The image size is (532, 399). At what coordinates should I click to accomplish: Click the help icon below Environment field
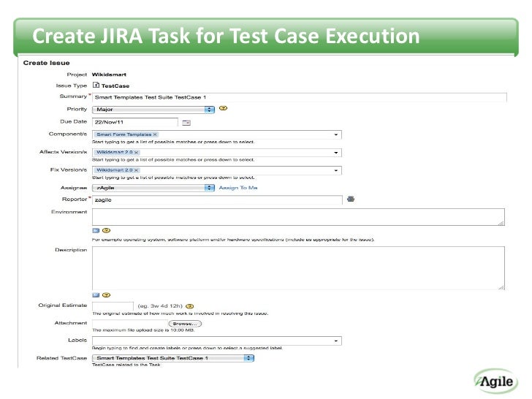pyautogui.click(x=107, y=231)
